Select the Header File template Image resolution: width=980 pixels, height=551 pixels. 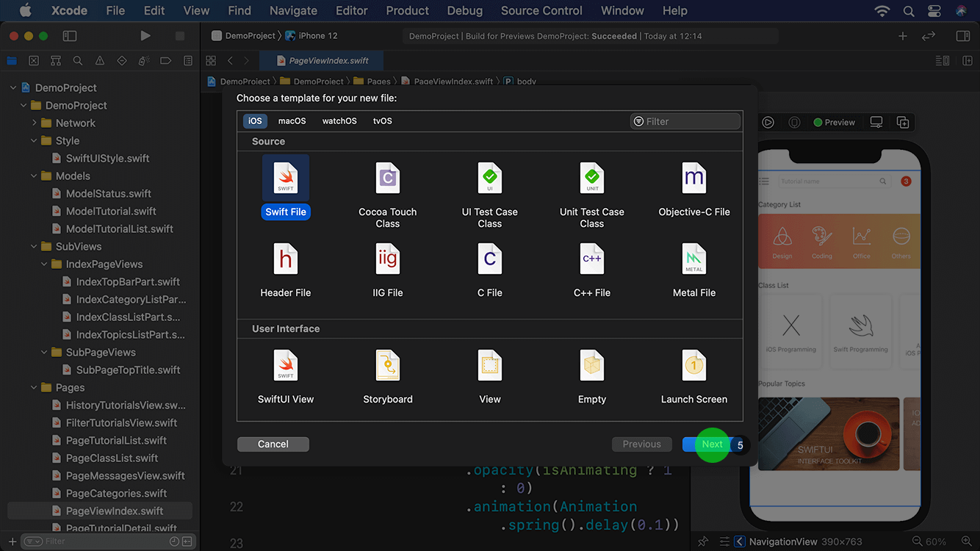tap(286, 270)
